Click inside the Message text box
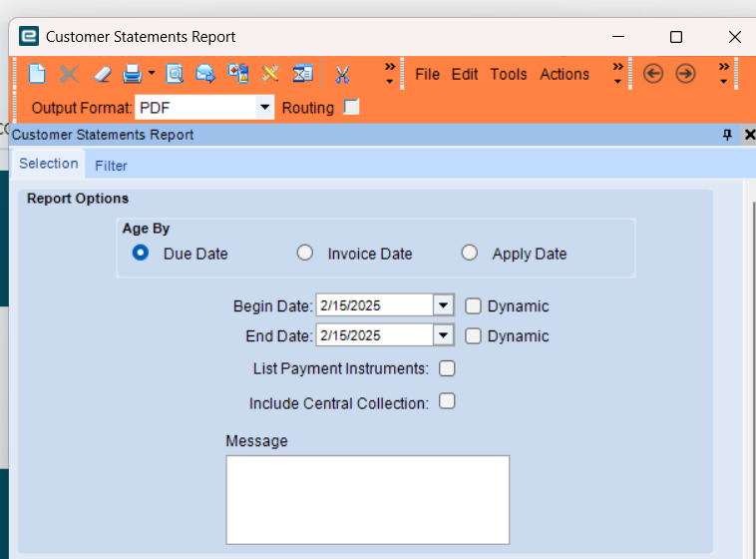This screenshot has height=559, width=756. click(x=367, y=500)
